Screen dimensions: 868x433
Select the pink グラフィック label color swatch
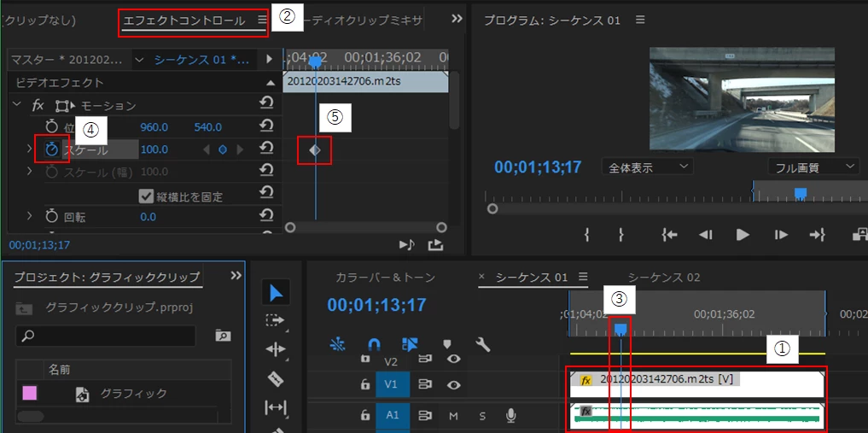(x=29, y=394)
